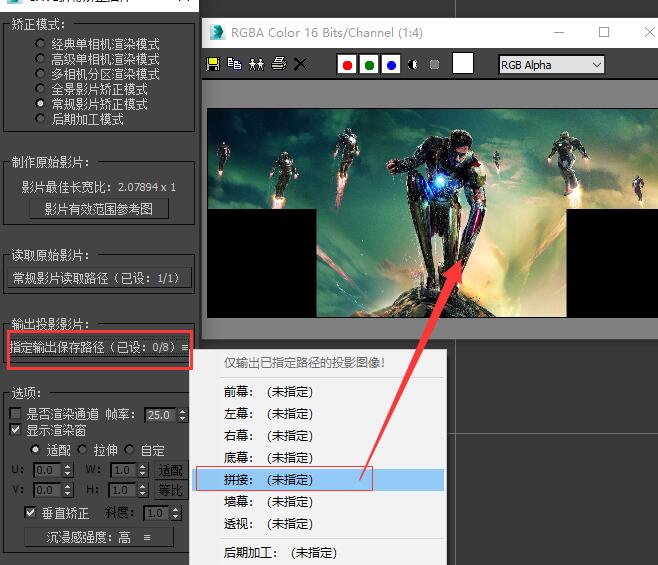This screenshot has width=658, height=565.
Task: Toggle the display alpha channel icon
Action: [x=413, y=65]
